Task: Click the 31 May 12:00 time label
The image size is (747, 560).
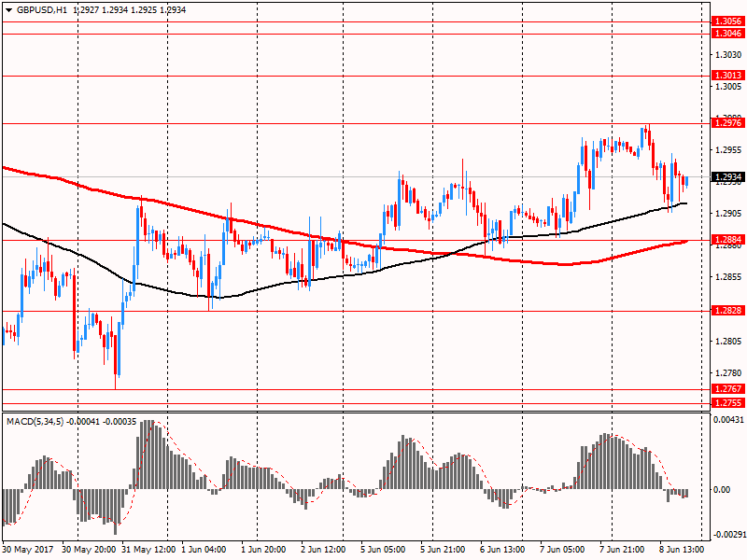Action: (148, 550)
